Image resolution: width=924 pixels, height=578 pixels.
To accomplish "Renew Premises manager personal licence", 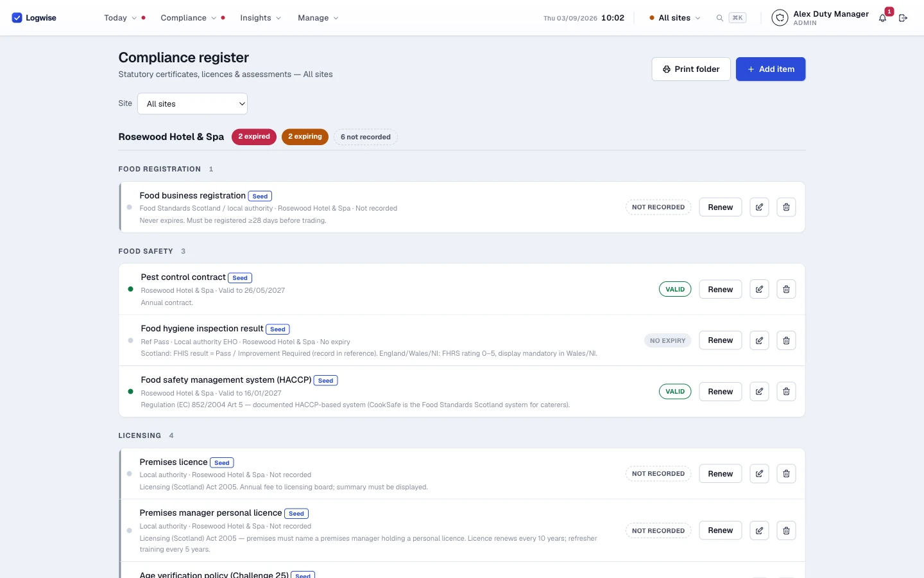I will click(721, 530).
